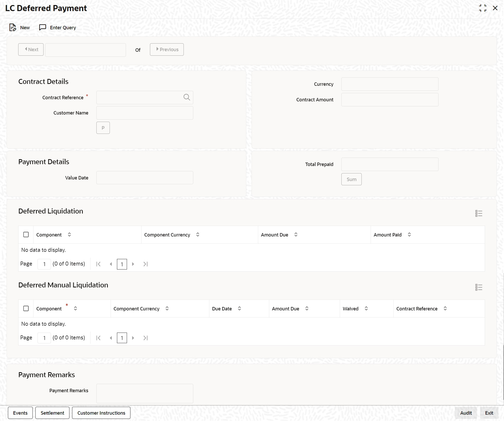Viewport: 504px width, 421px height.
Task: Select all rows in Deferred Manual Liquidation table
Action: click(26, 308)
